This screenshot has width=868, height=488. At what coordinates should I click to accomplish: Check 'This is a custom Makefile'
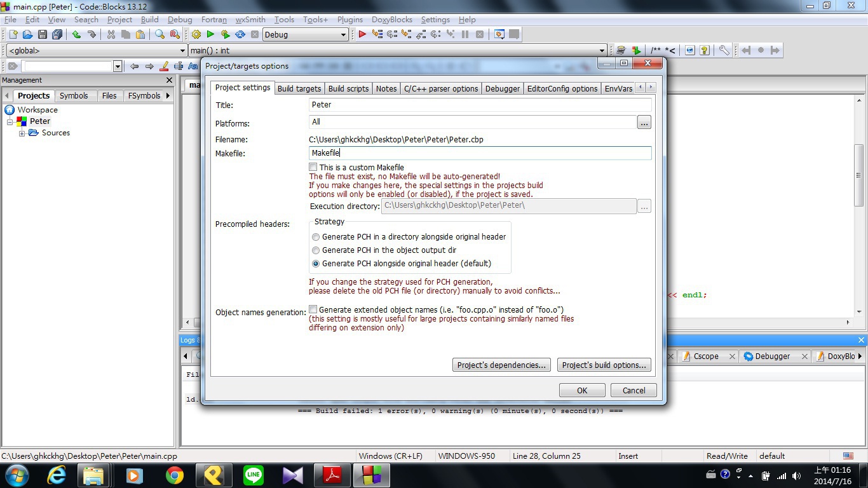pyautogui.click(x=313, y=167)
